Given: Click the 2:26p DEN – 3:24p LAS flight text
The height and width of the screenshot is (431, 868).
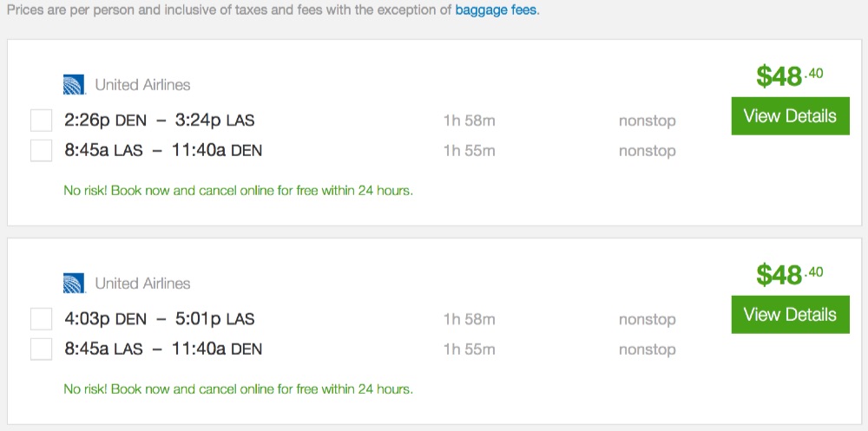Looking at the screenshot, I should 160,121.
